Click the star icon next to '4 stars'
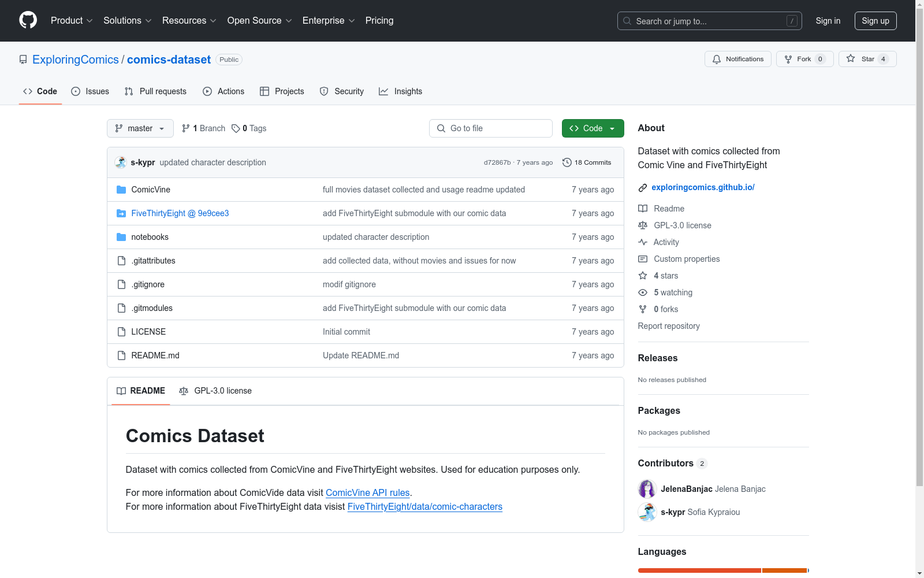Image resolution: width=924 pixels, height=578 pixels. click(x=643, y=276)
